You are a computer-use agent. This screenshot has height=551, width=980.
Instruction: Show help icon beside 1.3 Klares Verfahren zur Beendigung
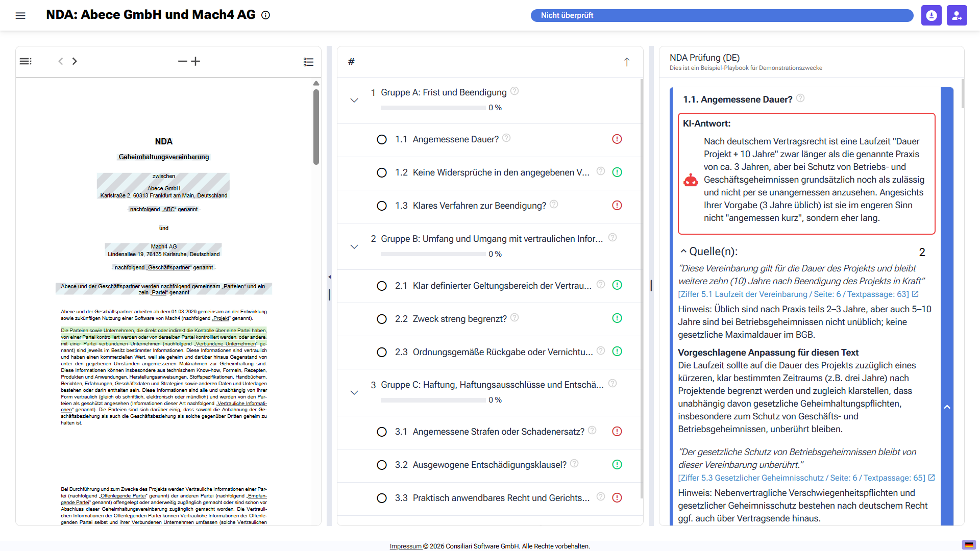point(554,204)
